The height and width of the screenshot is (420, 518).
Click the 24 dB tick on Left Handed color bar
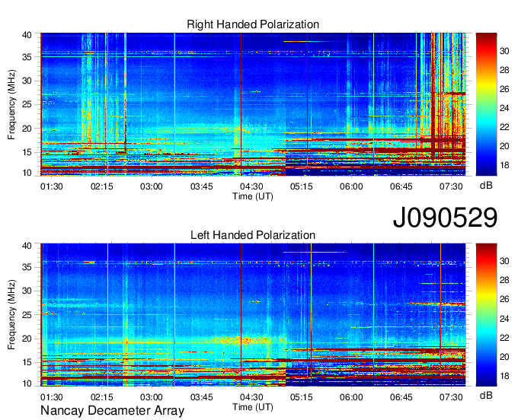[x=504, y=319]
